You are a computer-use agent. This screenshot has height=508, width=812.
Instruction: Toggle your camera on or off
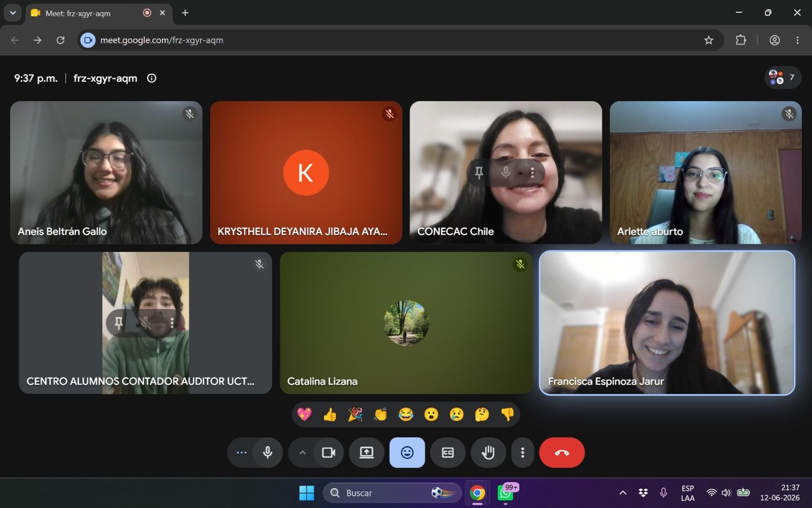point(329,453)
